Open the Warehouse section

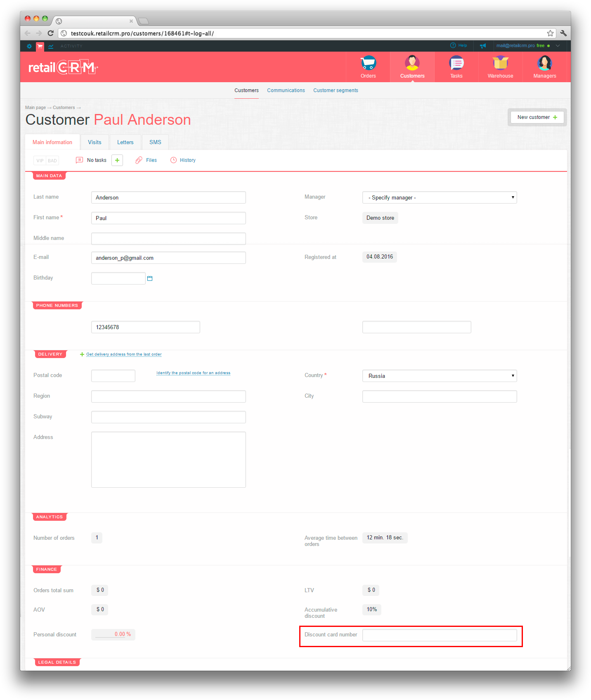(501, 67)
